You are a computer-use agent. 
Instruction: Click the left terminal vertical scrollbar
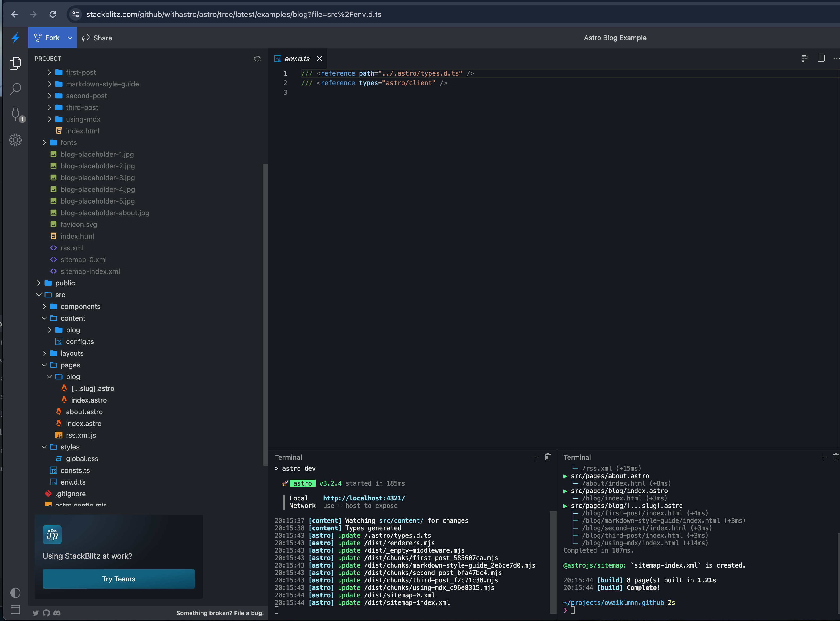tap(553, 562)
